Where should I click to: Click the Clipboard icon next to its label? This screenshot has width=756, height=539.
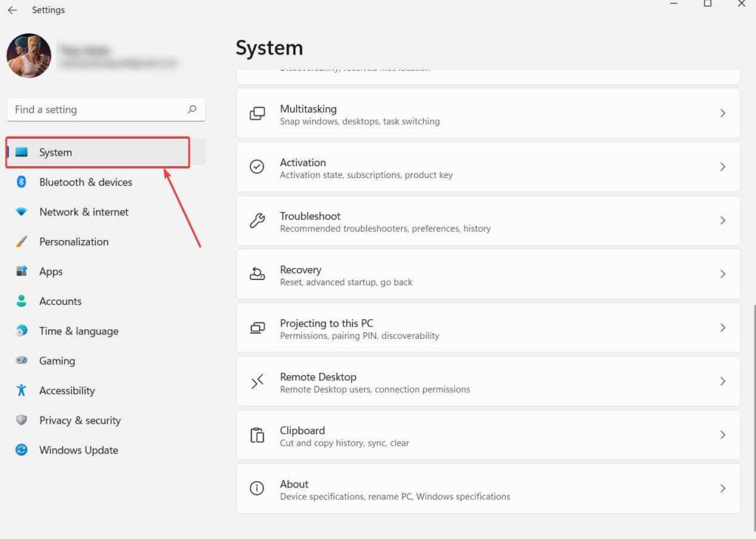click(257, 435)
